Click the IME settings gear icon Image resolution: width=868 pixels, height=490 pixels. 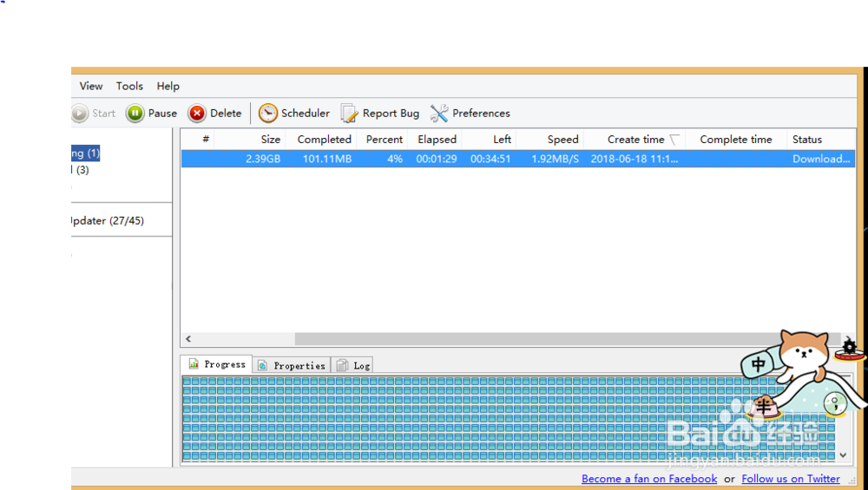tap(849, 348)
